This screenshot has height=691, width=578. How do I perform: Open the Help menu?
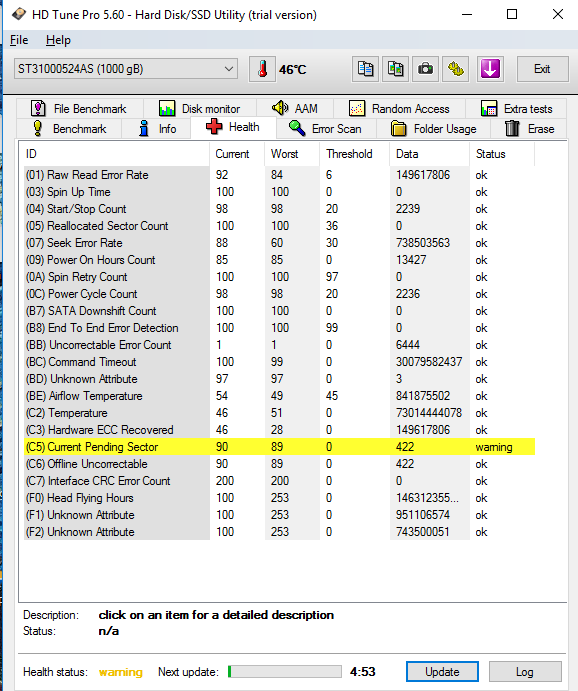coord(58,40)
